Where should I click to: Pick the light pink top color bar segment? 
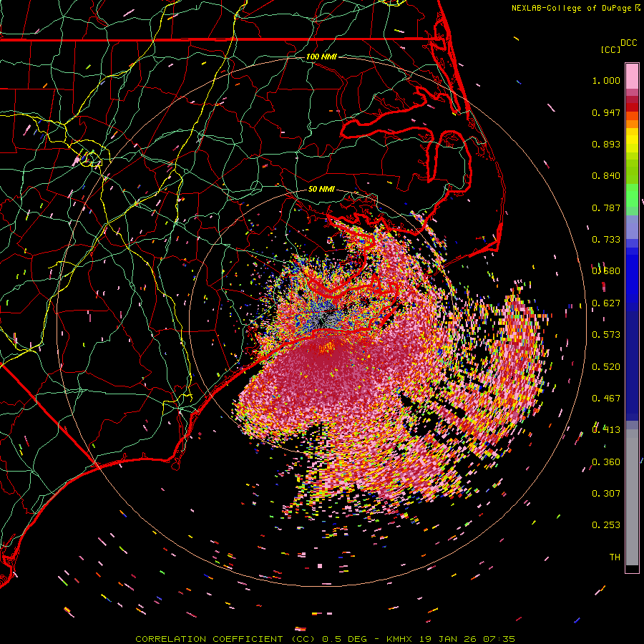click(632, 76)
